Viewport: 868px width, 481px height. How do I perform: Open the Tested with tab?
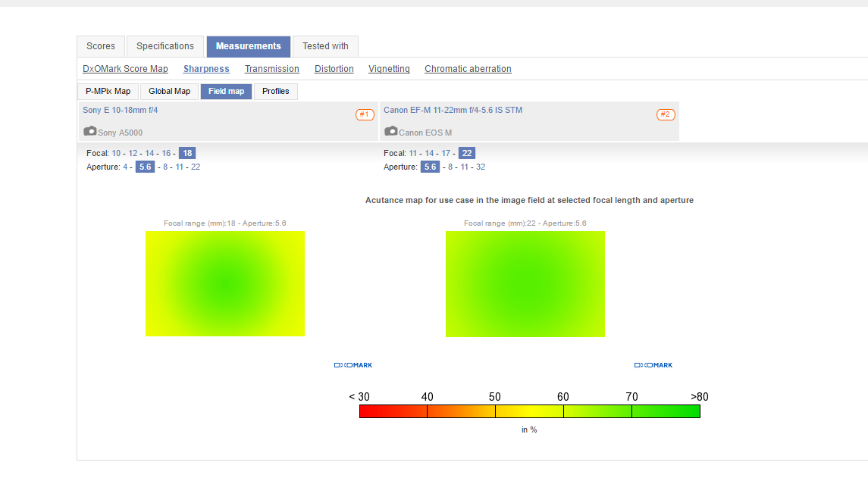(325, 46)
